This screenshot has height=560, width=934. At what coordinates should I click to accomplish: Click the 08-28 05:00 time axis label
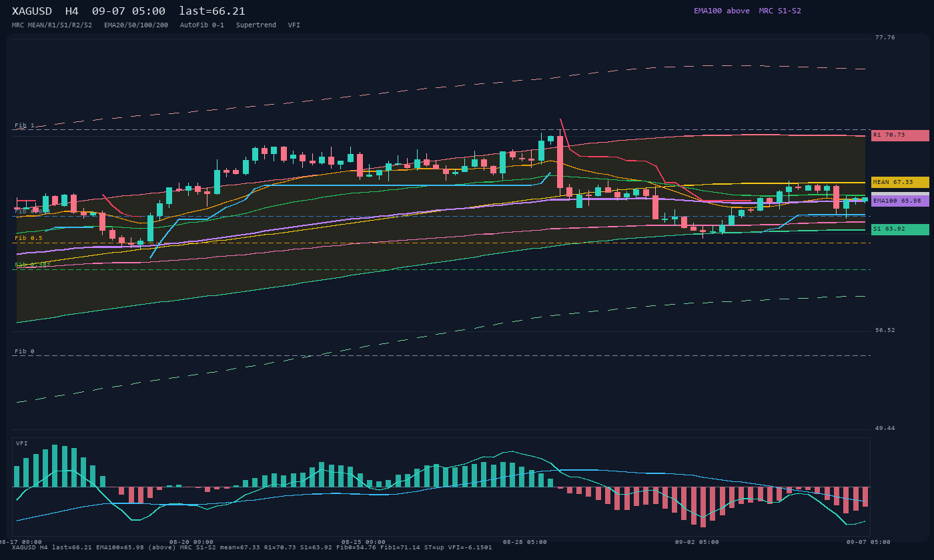(525, 542)
